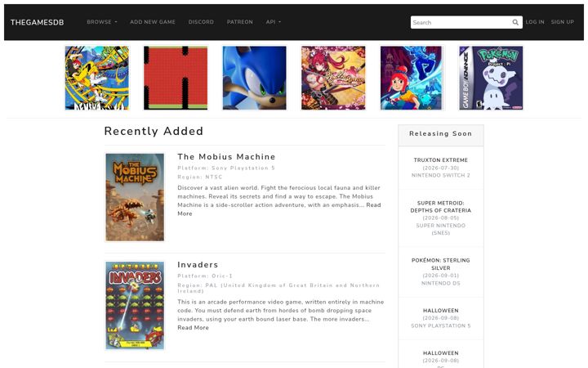Open Pokémon: Sterling Silver entry
This screenshot has height=368, width=588.
pyautogui.click(x=441, y=264)
